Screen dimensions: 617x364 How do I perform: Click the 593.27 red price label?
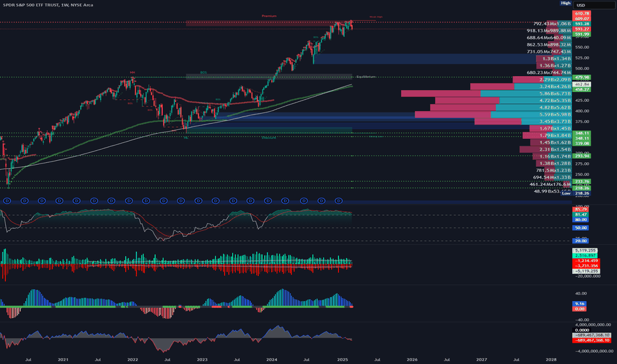(582, 29)
